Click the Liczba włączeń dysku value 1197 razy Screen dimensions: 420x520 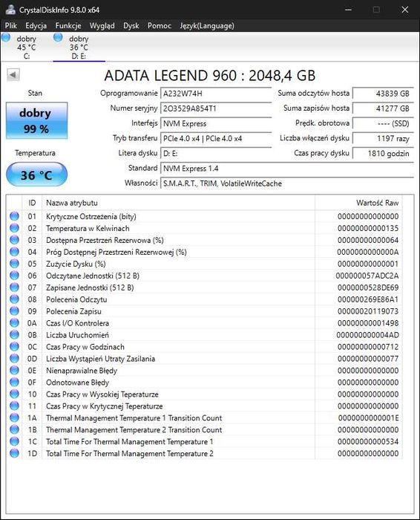pyautogui.click(x=383, y=138)
